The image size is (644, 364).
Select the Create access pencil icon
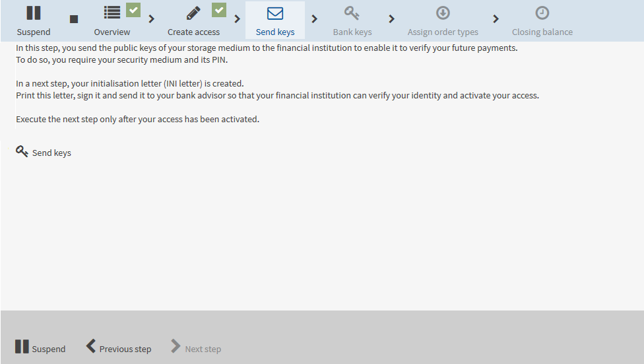pyautogui.click(x=193, y=13)
